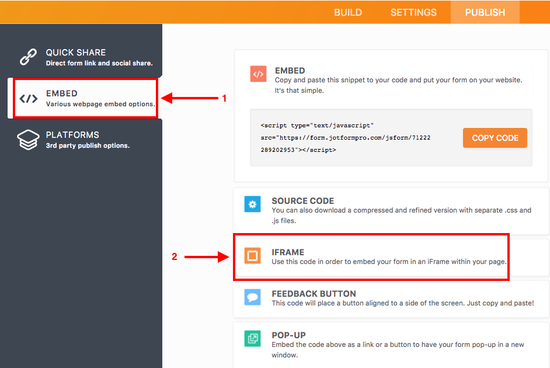Click the orange iFrame square icon
Image resolution: width=550 pixels, height=368 pixels.
pyautogui.click(x=253, y=256)
